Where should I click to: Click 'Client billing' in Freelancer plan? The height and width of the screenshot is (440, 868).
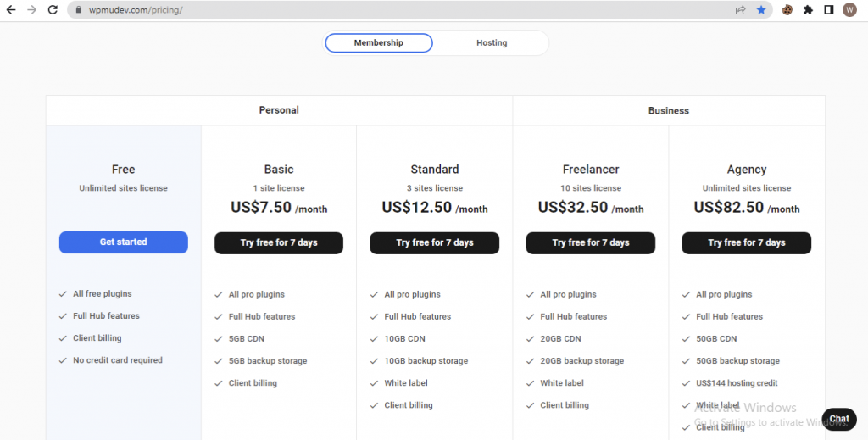tap(565, 405)
